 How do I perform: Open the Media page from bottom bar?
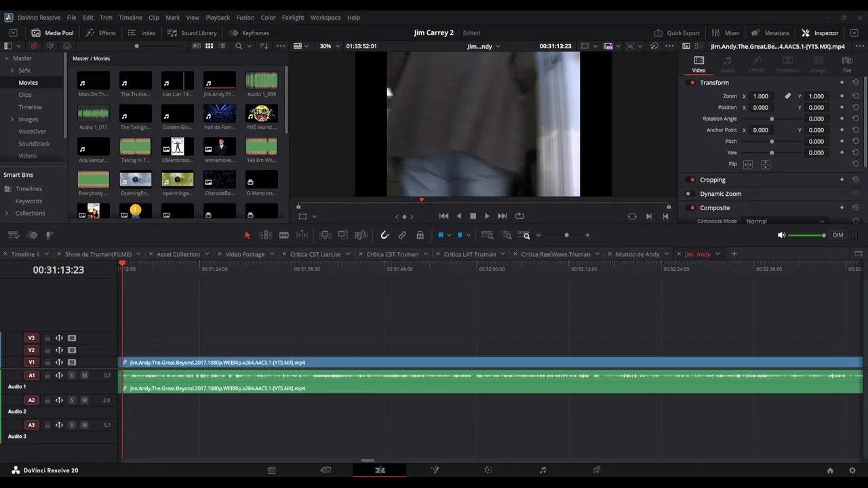pyautogui.click(x=272, y=470)
